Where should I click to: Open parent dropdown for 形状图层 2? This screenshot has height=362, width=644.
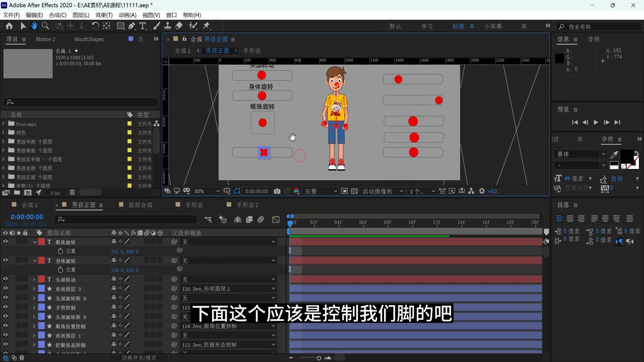(229, 289)
